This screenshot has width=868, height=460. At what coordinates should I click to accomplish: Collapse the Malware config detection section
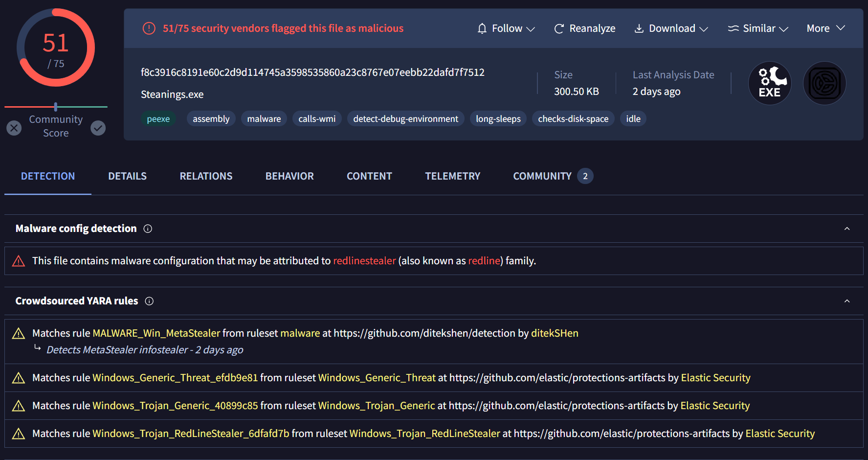click(x=847, y=229)
